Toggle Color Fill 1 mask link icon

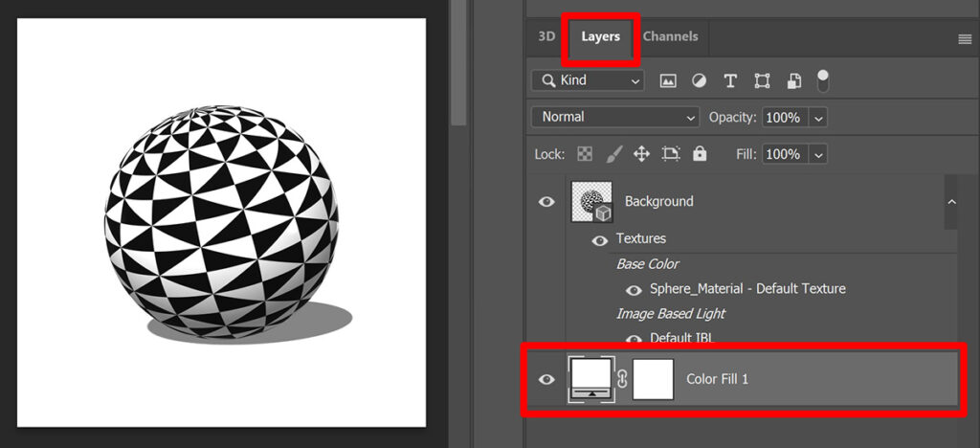tap(622, 379)
